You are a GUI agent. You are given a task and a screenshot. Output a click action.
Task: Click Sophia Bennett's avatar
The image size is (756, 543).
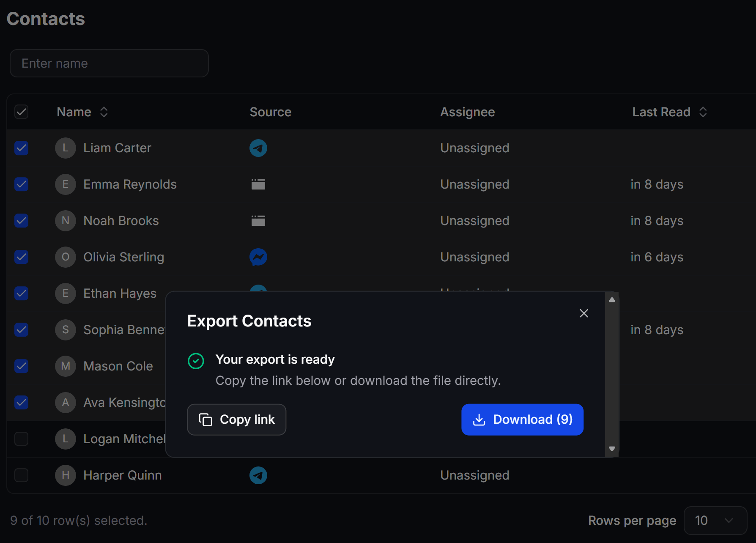[x=66, y=330]
